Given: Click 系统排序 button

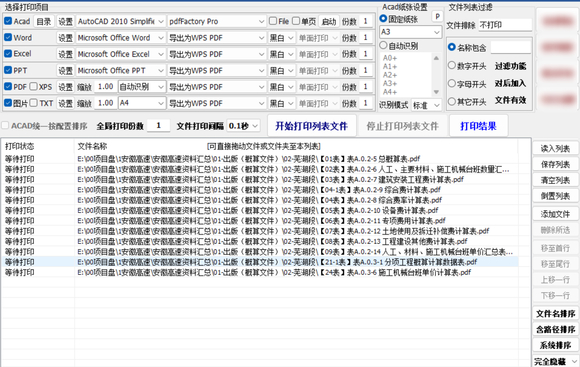Looking at the screenshot, I should (555, 345).
